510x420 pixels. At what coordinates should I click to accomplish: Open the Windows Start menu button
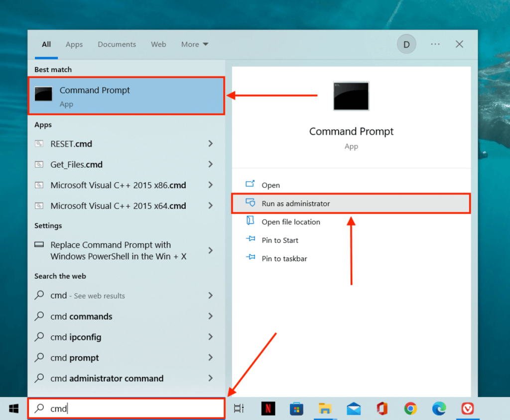click(13, 409)
